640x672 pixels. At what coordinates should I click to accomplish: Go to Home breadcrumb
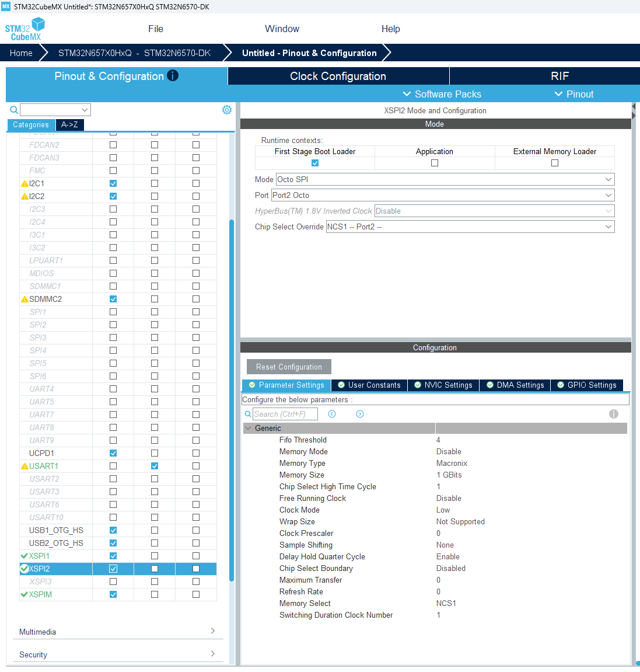click(21, 53)
